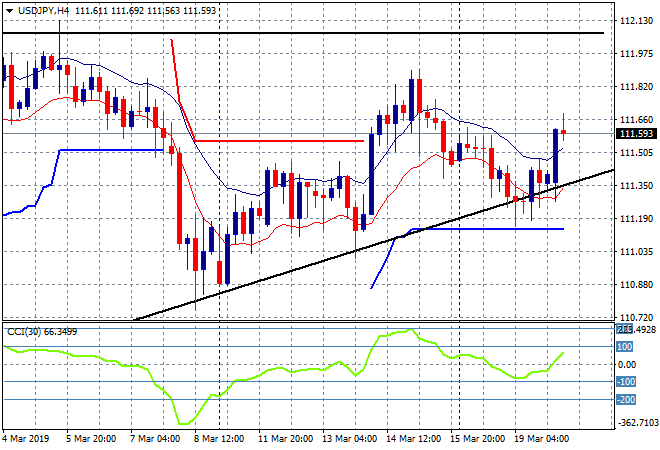This screenshot has width=660, height=450.
Task: Click the 111.820 price axis label
Action: point(636,87)
